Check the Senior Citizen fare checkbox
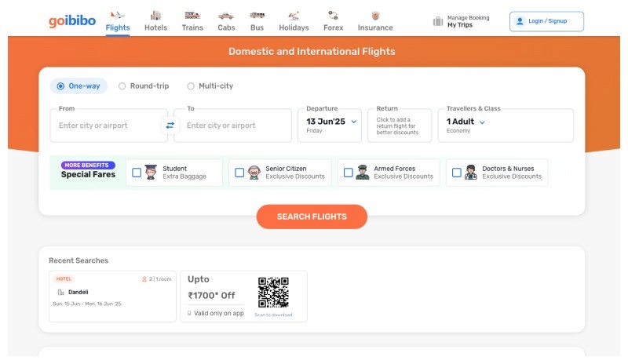Viewport: 628px width, 364px height. point(239,173)
